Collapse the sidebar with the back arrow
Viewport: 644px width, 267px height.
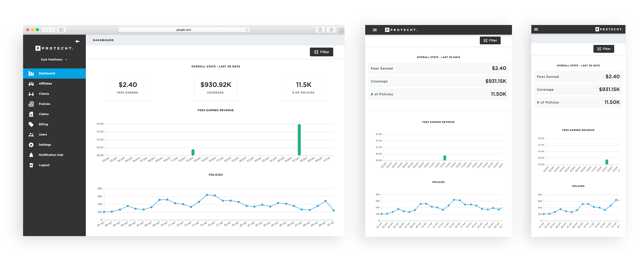point(77,41)
